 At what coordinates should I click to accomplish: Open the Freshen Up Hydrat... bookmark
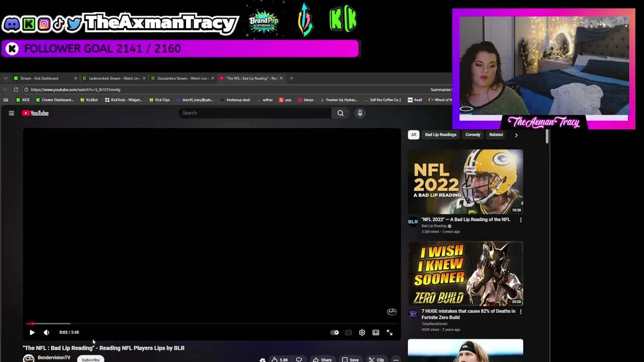point(339,100)
